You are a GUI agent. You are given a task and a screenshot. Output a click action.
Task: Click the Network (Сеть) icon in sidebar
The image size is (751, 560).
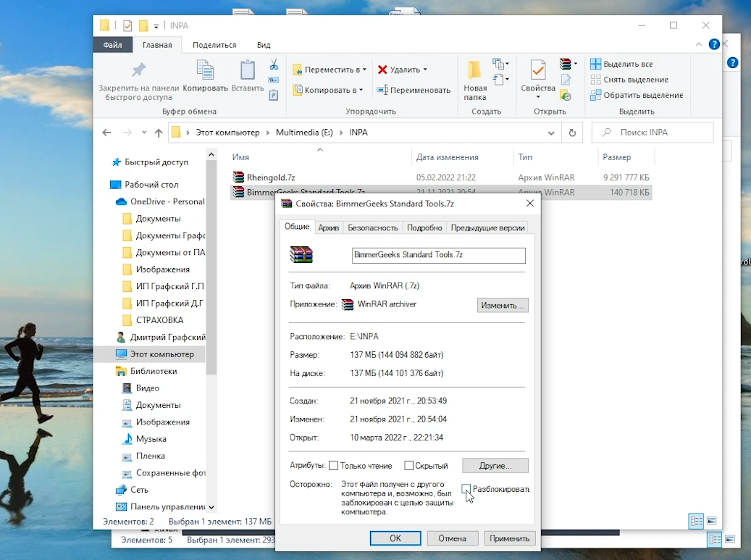pos(121,490)
